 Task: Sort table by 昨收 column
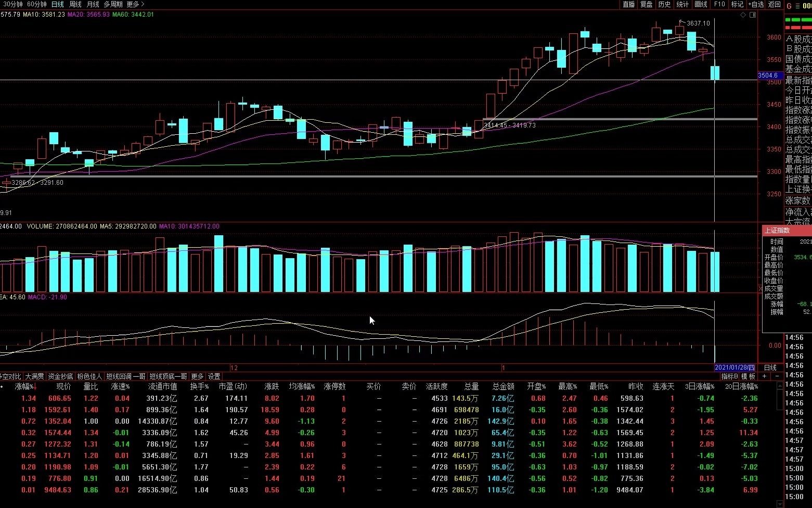tap(636, 387)
